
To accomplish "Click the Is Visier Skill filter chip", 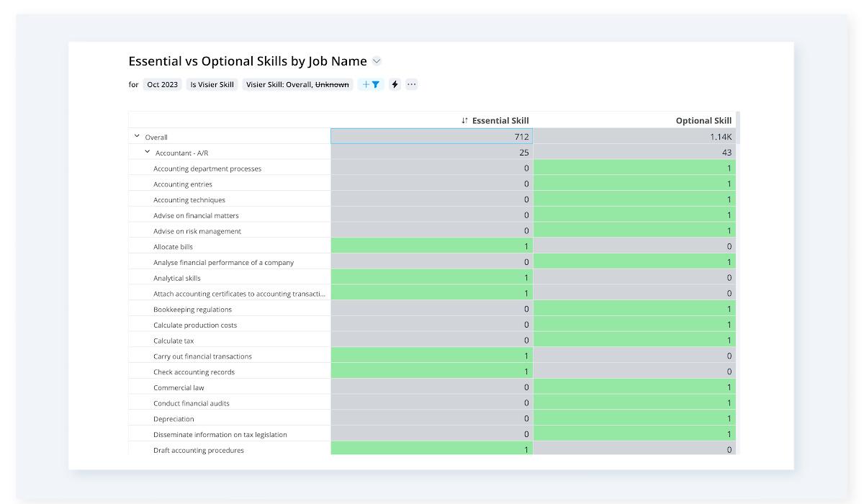I will pyautogui.click(x=212, y=84).
